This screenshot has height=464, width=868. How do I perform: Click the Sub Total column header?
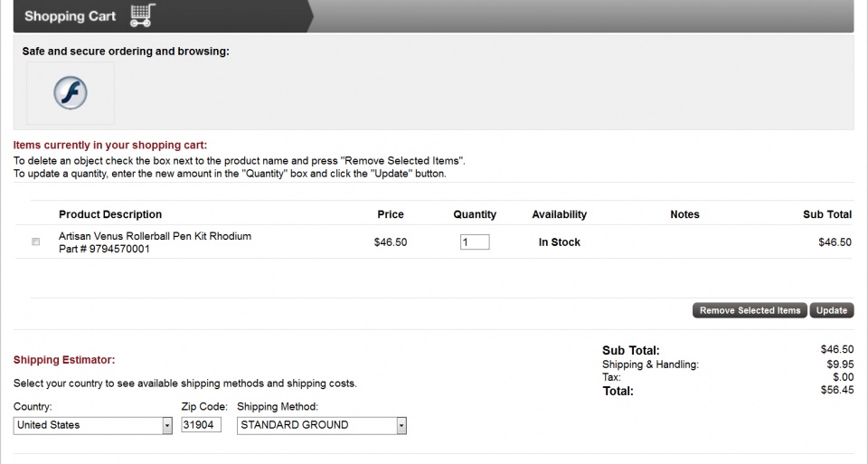[x=826, y=214]
